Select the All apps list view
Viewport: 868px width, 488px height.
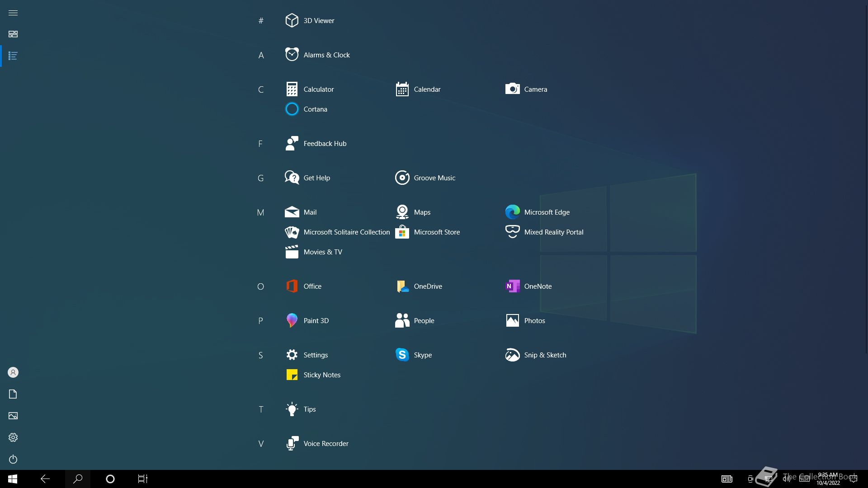pos(13,56)
